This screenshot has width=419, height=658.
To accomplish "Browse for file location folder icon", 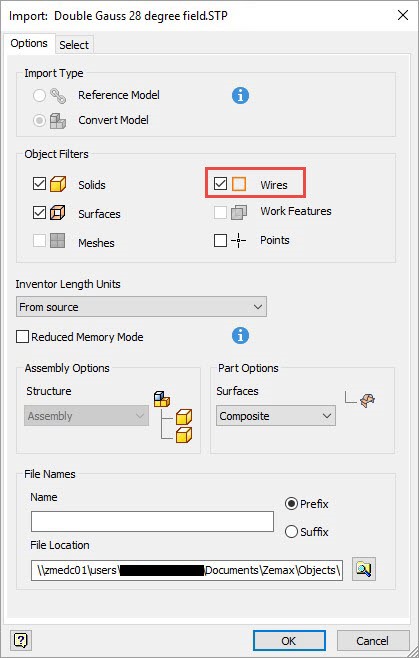I will coord(364,569).
